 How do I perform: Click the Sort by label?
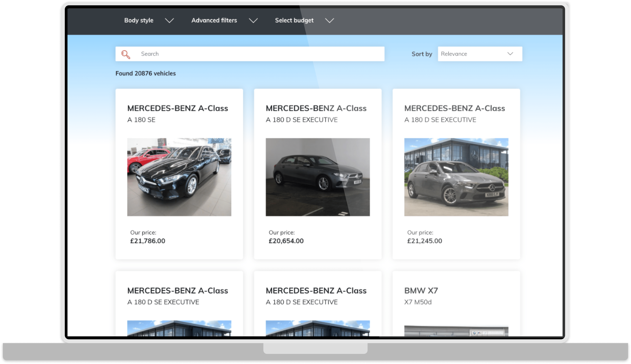pos(422,54)
